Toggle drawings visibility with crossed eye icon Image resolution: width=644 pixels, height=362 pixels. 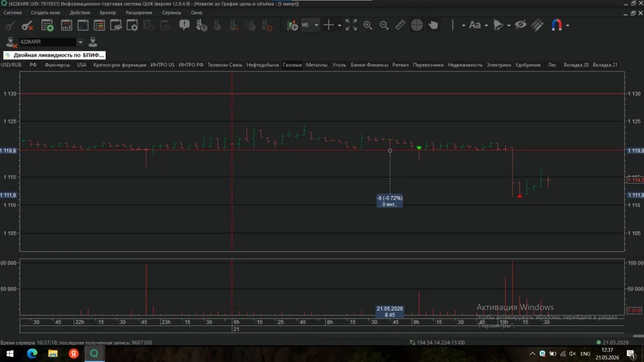point(521,25)
